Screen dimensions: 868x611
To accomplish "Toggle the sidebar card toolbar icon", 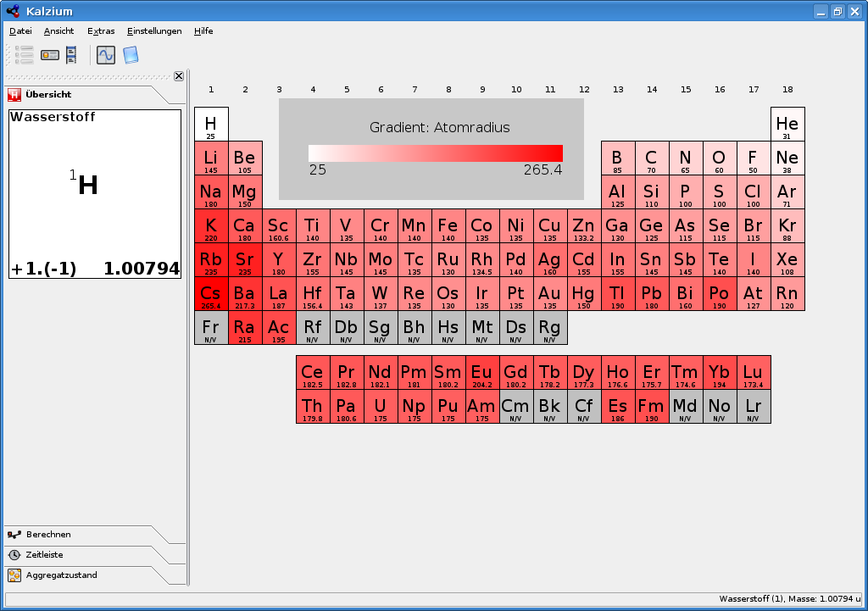I will pyautogui.click(x=50, y=55).
